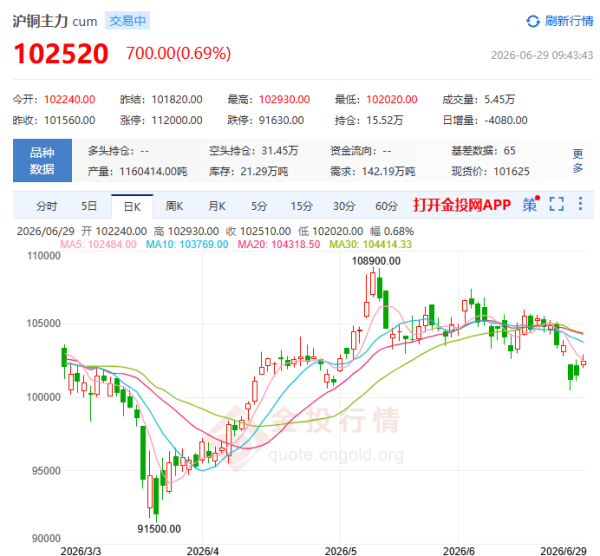Click the 2026/6 date axis label
The height and width of the screenshot is (556, 600).
[458, 551]
